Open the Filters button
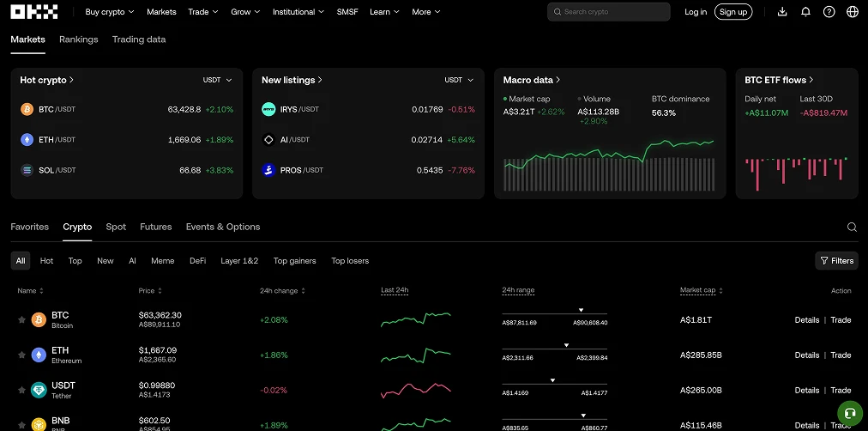The width and height of the screenshot is (868, 431). 836,260
